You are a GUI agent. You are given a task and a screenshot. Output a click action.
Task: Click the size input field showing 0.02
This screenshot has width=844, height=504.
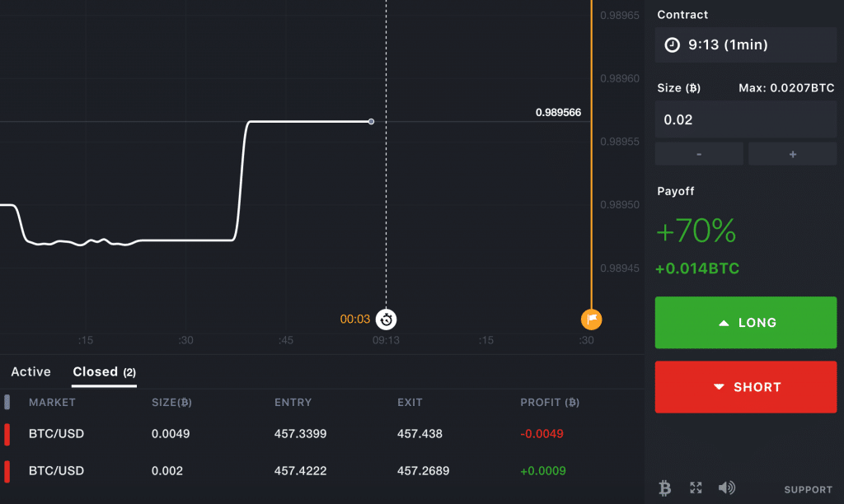tap(745, 119)
